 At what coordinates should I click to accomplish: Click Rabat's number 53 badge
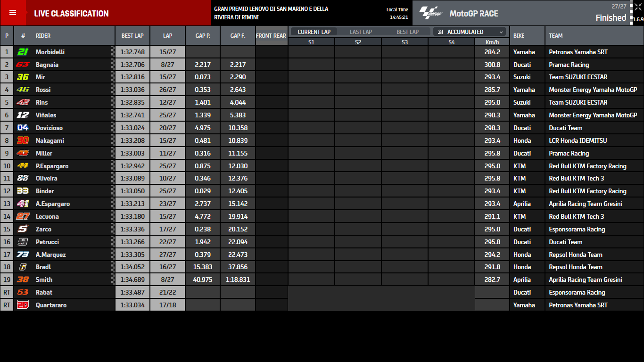click(x=23, y=292)
